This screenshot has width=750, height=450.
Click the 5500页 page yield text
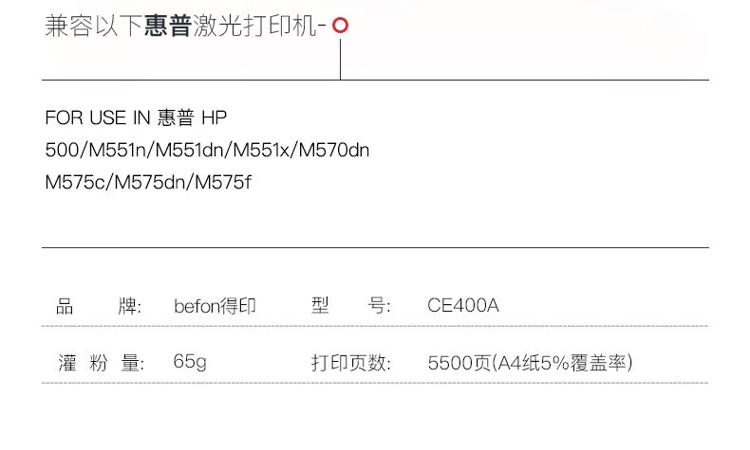pos(459,363)
